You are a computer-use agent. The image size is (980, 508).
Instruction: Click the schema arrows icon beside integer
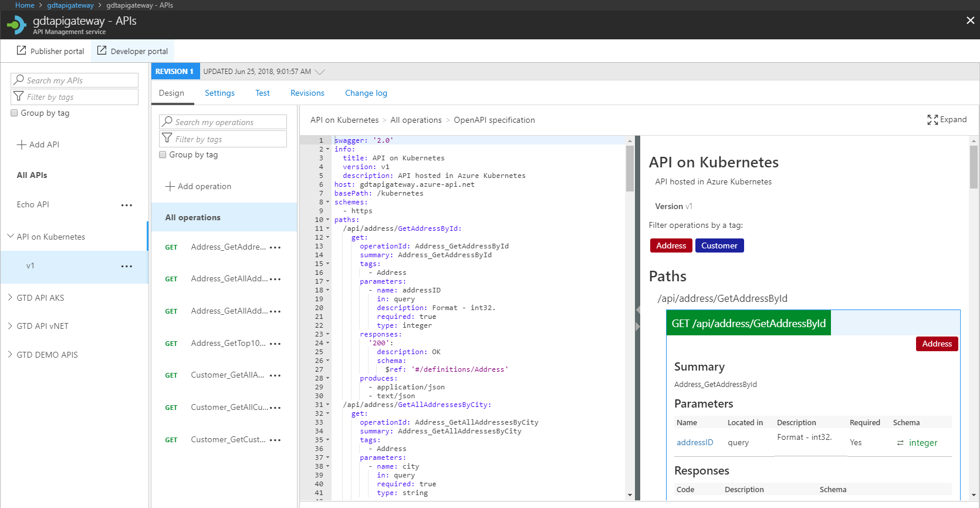point(900,443)
